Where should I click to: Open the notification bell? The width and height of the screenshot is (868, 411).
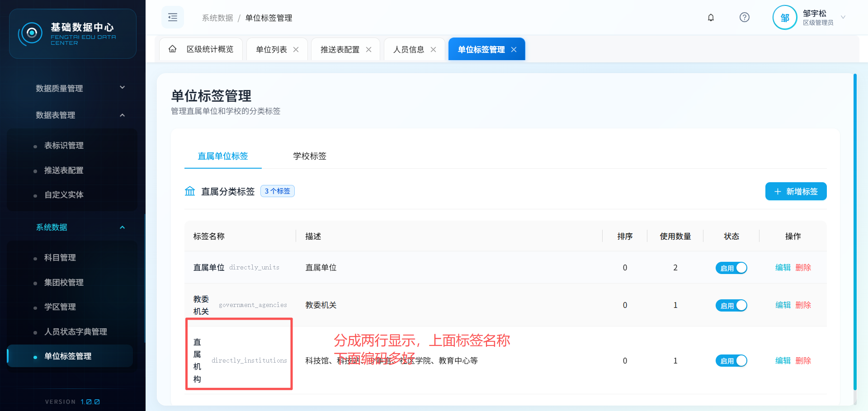711,18
